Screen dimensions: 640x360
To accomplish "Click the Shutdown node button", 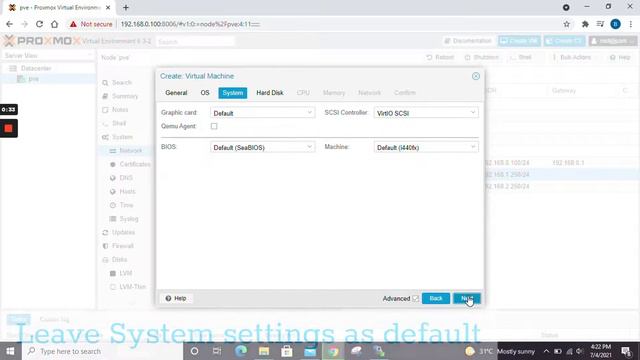I will pyautogui.click(x=482, y=58).
